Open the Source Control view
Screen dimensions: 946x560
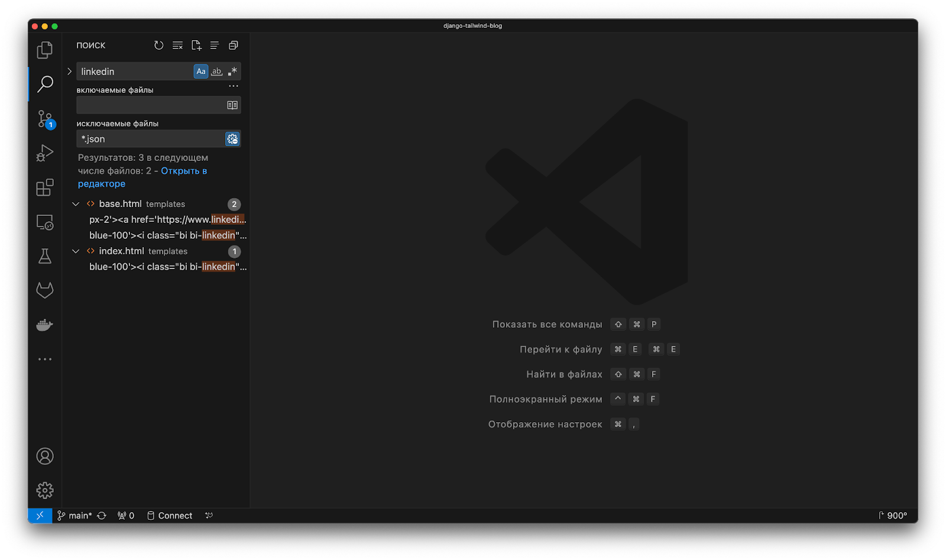click(45, 119)
